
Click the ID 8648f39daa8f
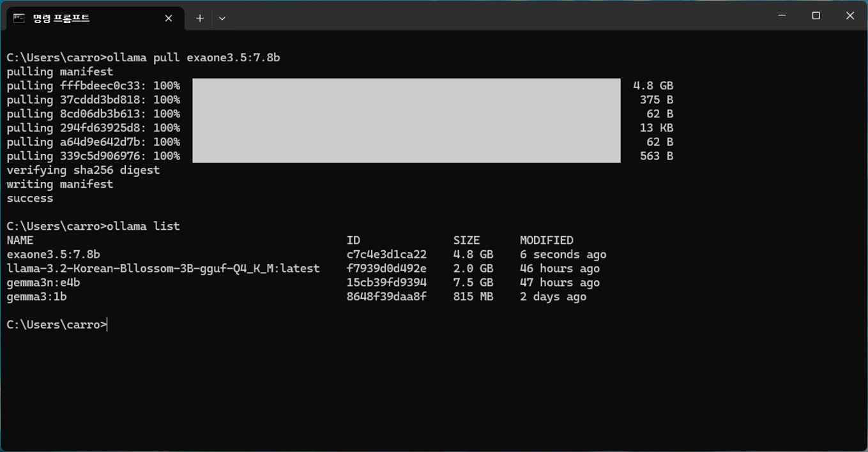click(x=386, y=296)
